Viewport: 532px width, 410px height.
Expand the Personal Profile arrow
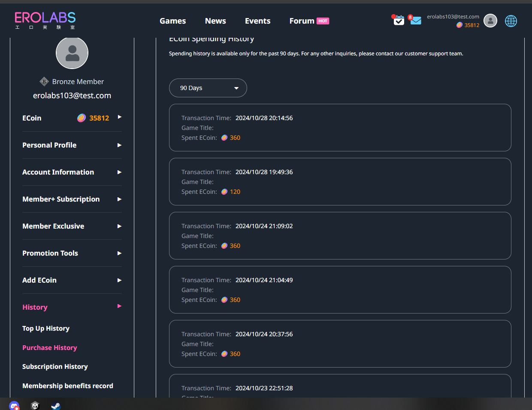(x=120, y=145)
